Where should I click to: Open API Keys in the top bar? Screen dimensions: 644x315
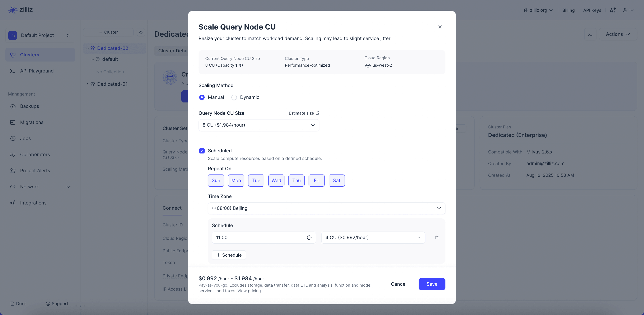592,10
